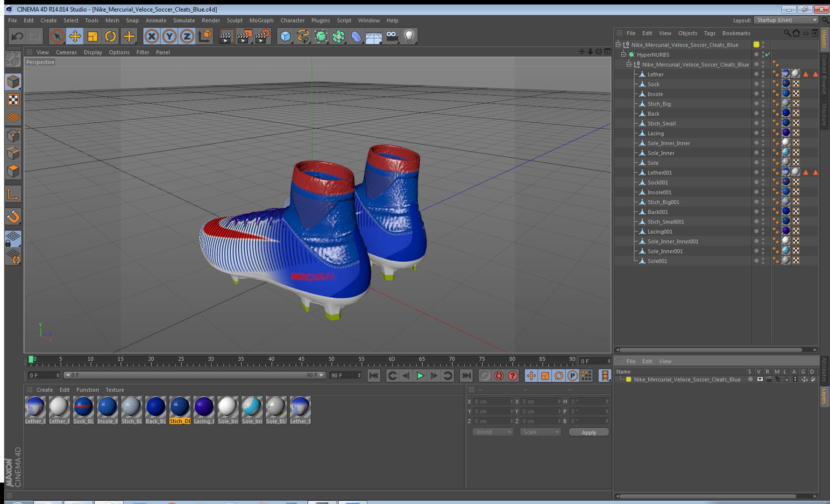Select the Sole_Inner_Inner object

tap(668, 143)
